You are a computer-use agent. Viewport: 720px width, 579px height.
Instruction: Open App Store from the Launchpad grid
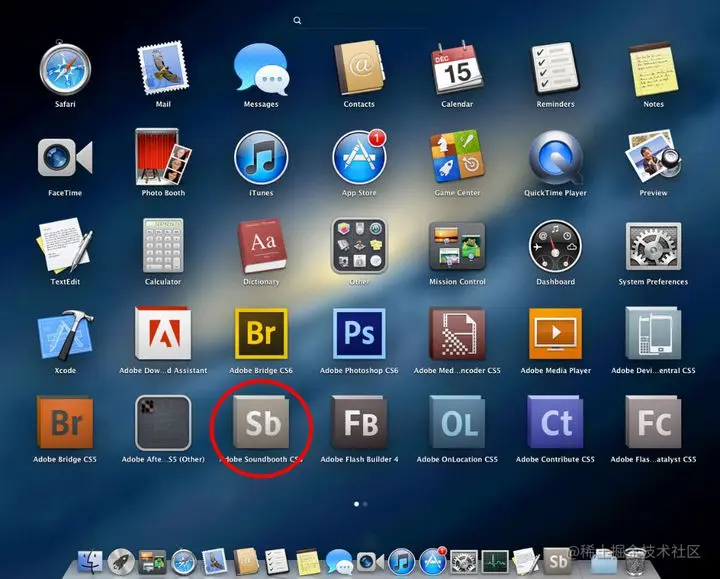(x=360, y=157)
